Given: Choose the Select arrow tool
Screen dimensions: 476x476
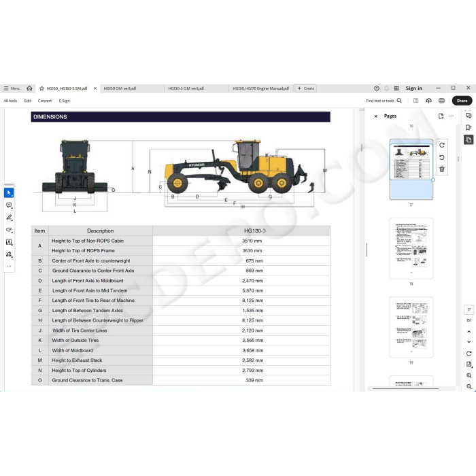Looking at the screenshot, I should click(x=9, y=192).
